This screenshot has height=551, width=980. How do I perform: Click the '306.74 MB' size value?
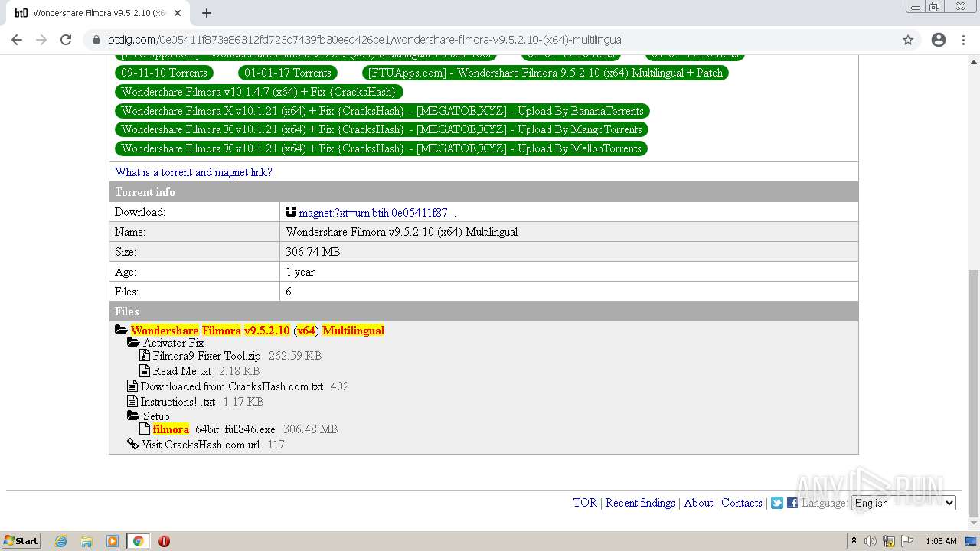tap(313, 252)
